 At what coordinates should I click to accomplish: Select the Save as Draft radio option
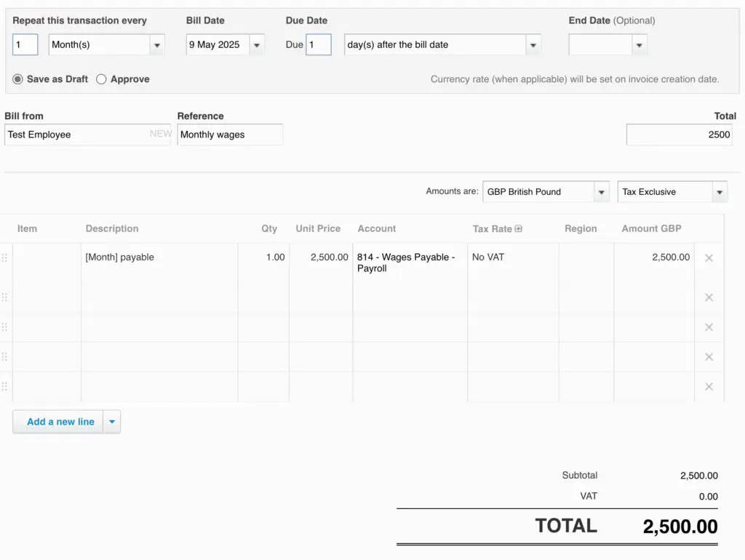click(18, 79)
